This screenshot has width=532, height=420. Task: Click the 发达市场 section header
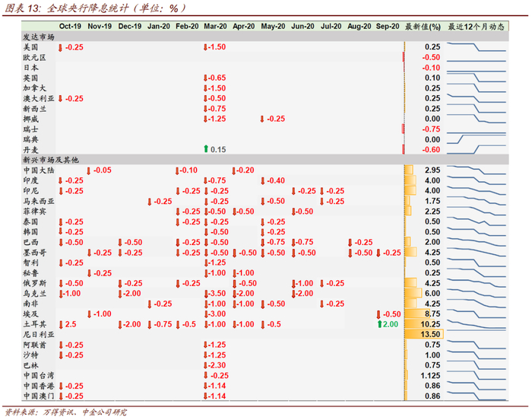click(x=39, y=37)
